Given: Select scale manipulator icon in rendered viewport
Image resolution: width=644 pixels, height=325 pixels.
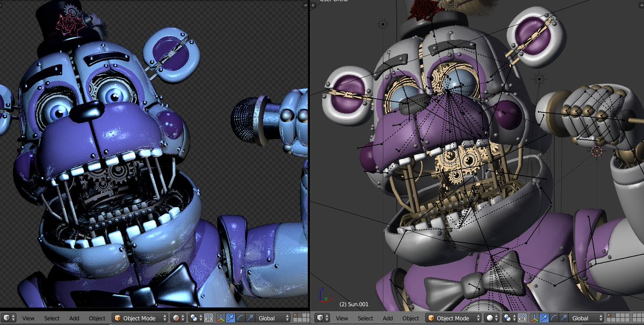Looking at the screenshot, I should (250, 318).
